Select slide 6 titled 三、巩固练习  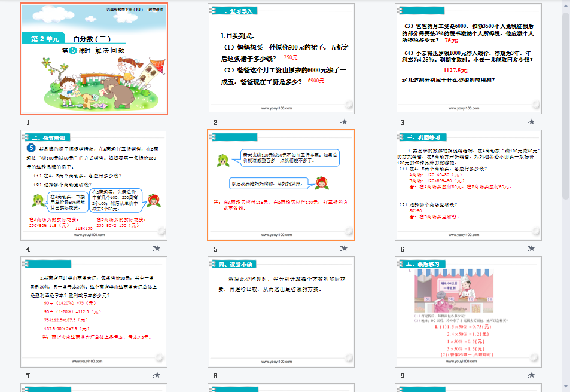468,185
